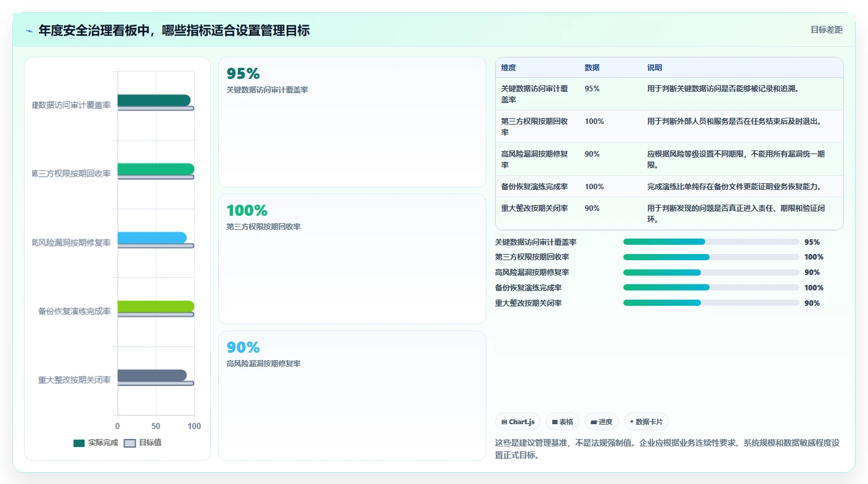Toggle the 实际完成 legend swatch in the chart
The width and height of the screenshot is (868, 484).
pyautogui.click(x=79, y=443)
